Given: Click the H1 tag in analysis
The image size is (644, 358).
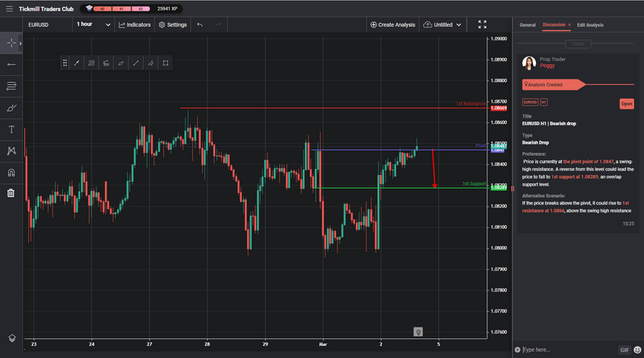Looking at the screenshot, I should click(544, 102).
